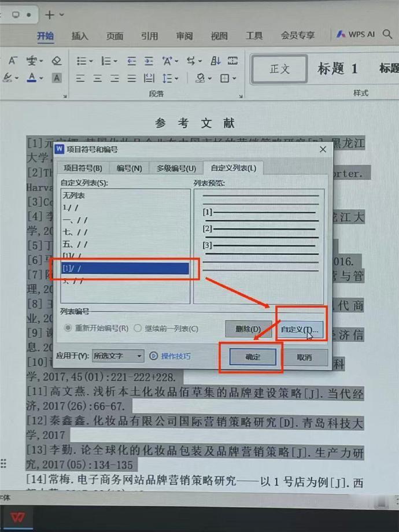Clear formatting with the eraser icon

point(56,61)
